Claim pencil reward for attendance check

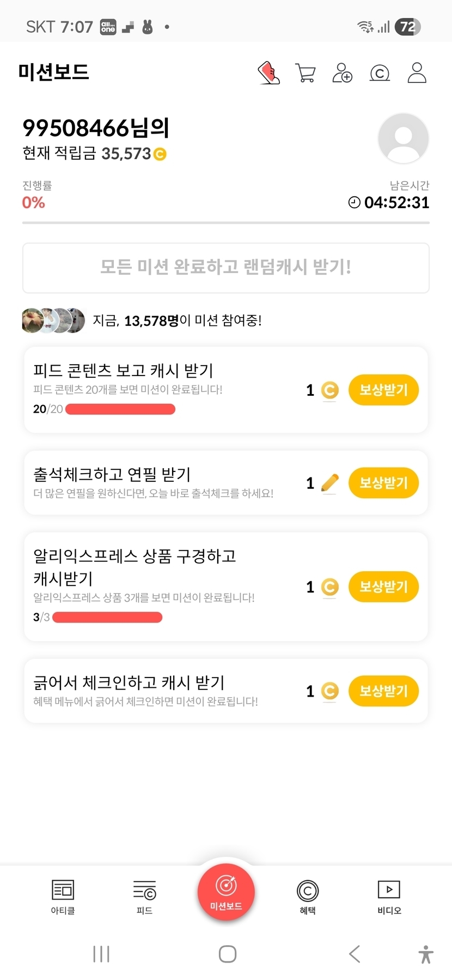point(383,482)
